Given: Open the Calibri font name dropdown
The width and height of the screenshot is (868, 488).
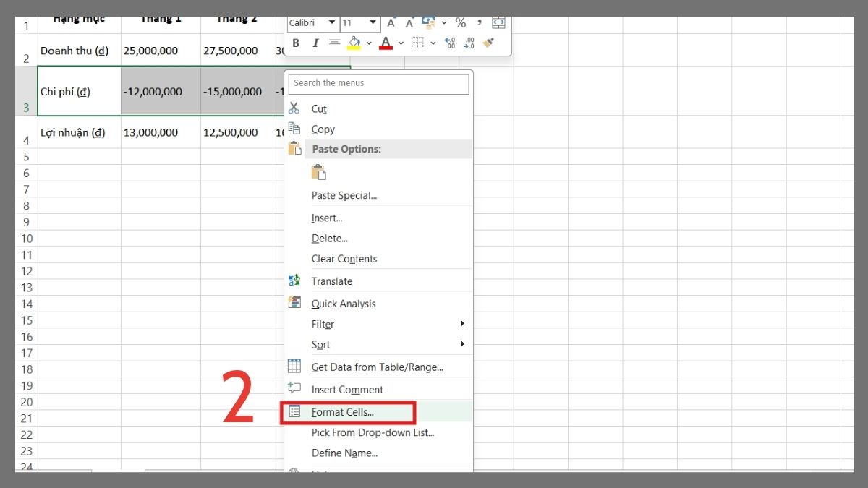Looking at the screenshot, I should (332, 22).
